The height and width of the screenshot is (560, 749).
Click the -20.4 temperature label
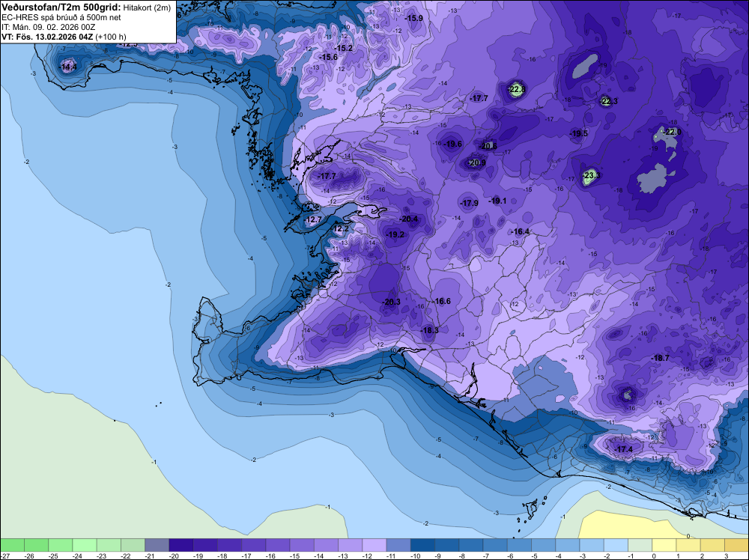(409, 219)
